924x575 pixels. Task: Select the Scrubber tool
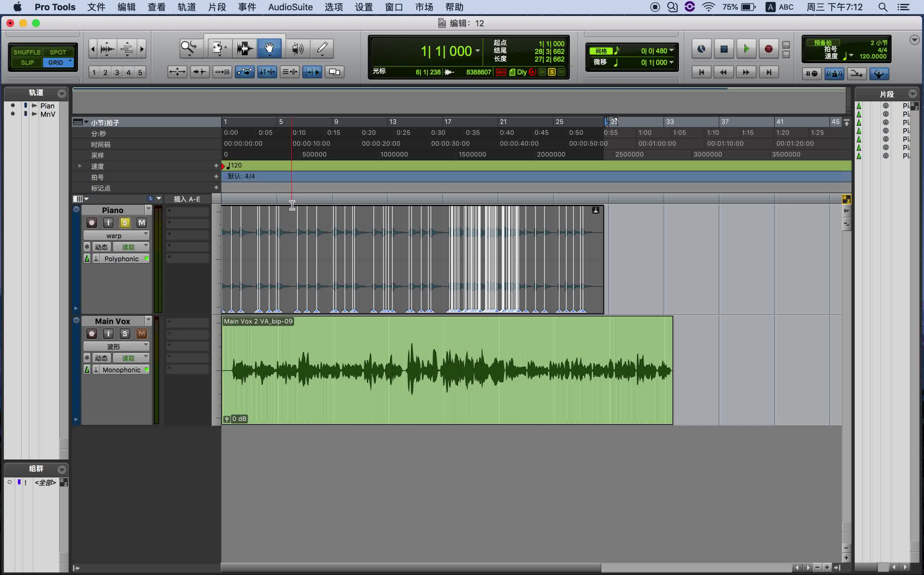tap(298, 48)
